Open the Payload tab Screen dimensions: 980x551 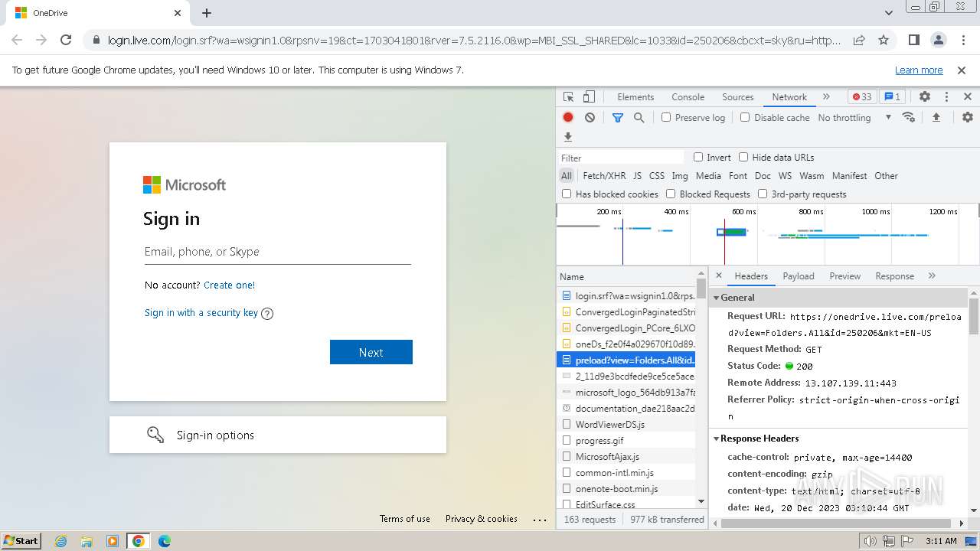click(799, 275)
